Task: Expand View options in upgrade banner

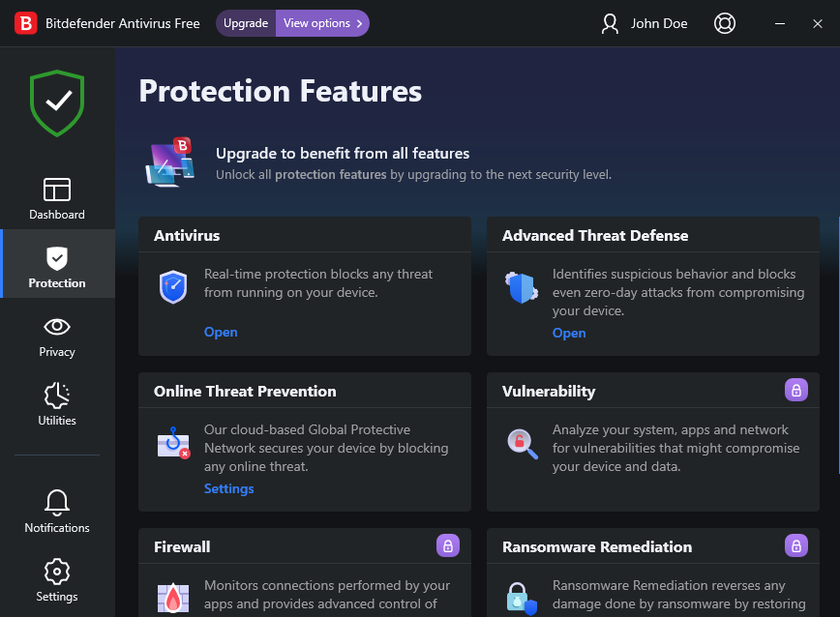Action: click(322, 23)
